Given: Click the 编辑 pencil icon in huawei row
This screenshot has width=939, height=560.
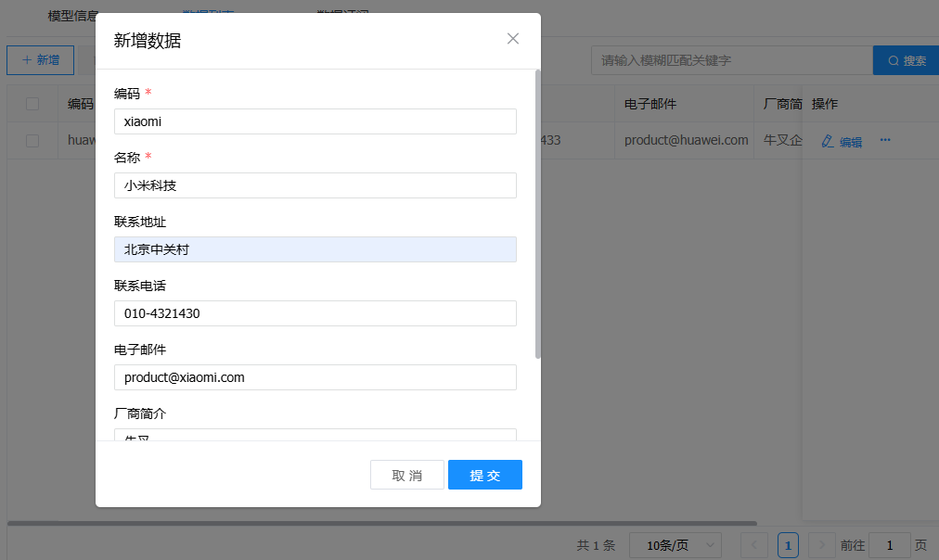Looking at the screenshot, I should click(x=828, y=142).
